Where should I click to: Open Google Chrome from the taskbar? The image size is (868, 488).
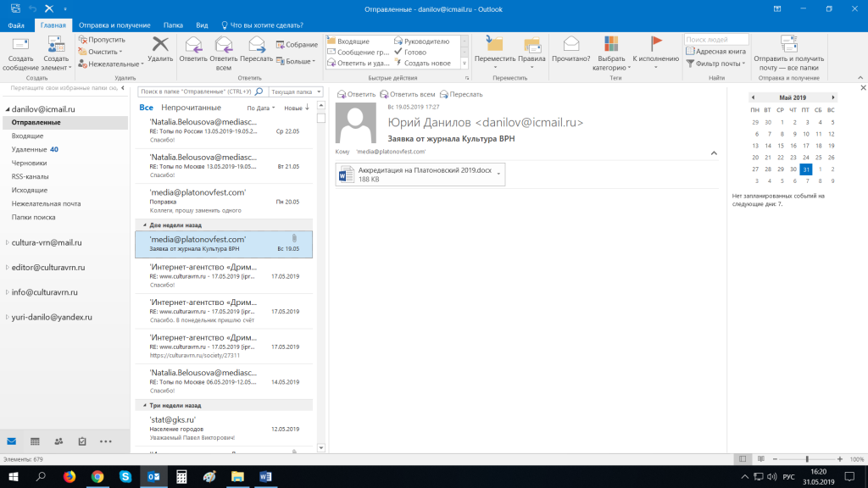(x=97, y=476)
